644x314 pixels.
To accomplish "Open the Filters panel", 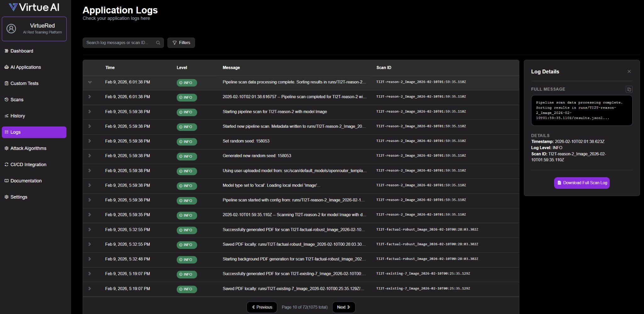I will point(181,42).
